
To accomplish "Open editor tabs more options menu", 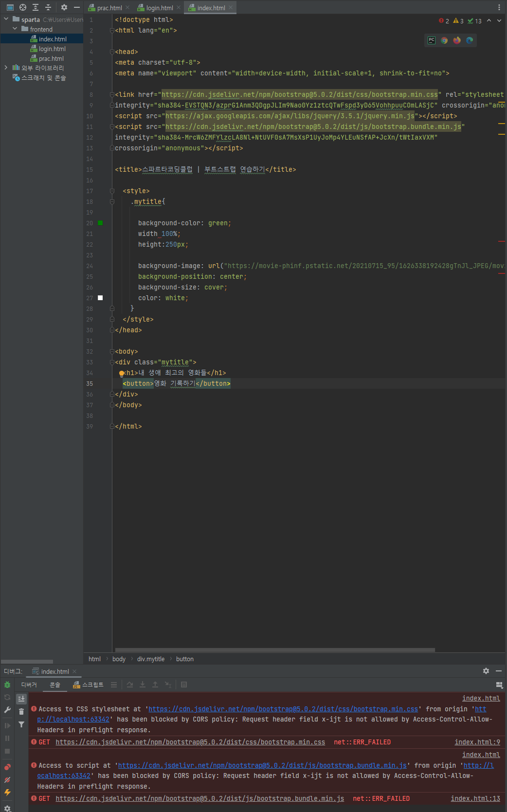I will pos(499,7).
